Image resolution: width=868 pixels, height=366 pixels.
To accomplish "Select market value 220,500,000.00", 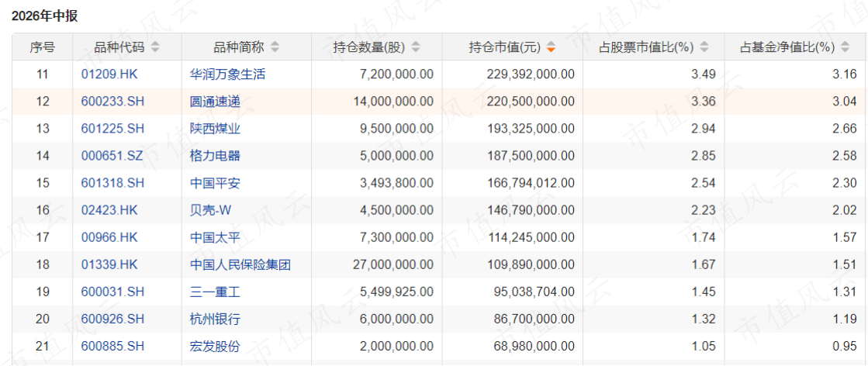I will pos(531,102).
